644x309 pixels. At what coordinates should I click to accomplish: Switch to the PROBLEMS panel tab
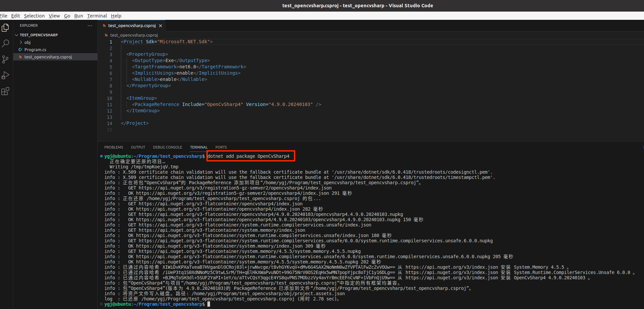click(114, 147)
